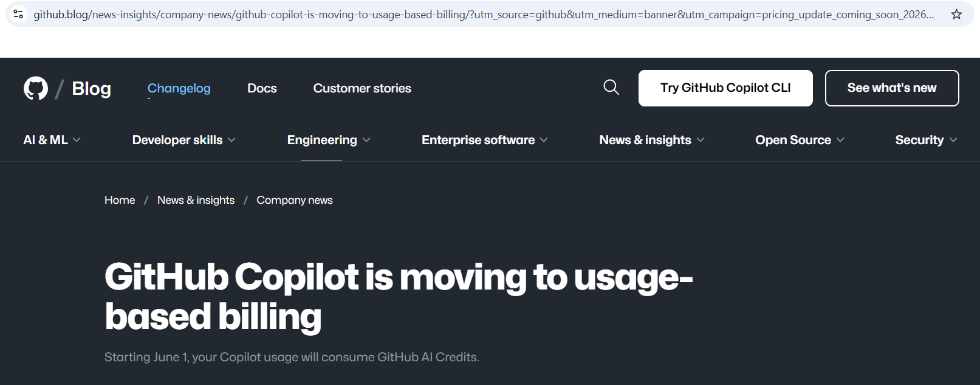Expand chevron next to Developer skills
Image resolution: width=980 pixels, height=385 pixels.
(231, 140)
